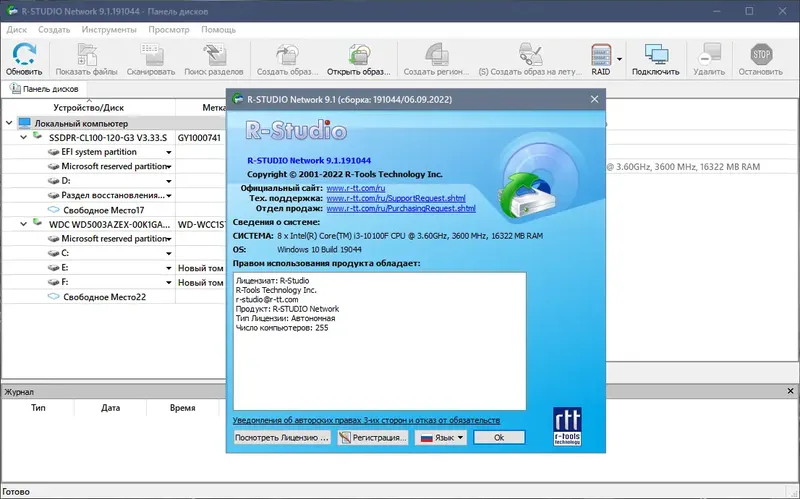The width and height of the screenshot is (800, 499).
Task: Click the Удалить toolbar icon
Action: [709, 54]
